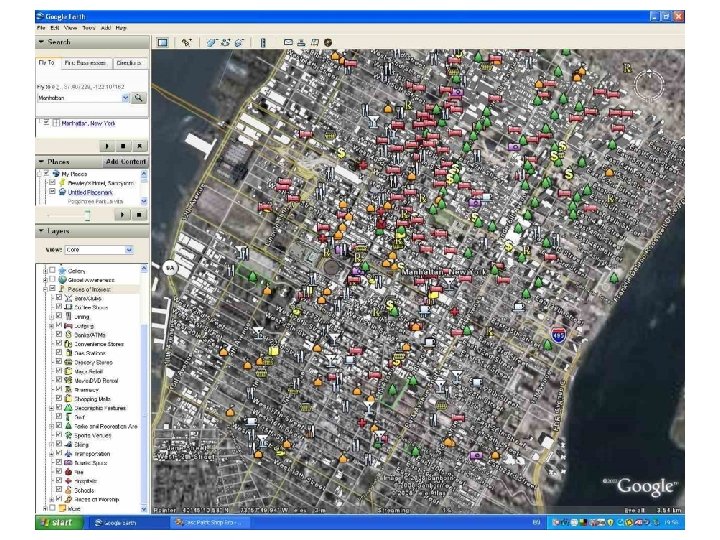Open the File menu
720x540 pixels.
[x=41, y=28]
